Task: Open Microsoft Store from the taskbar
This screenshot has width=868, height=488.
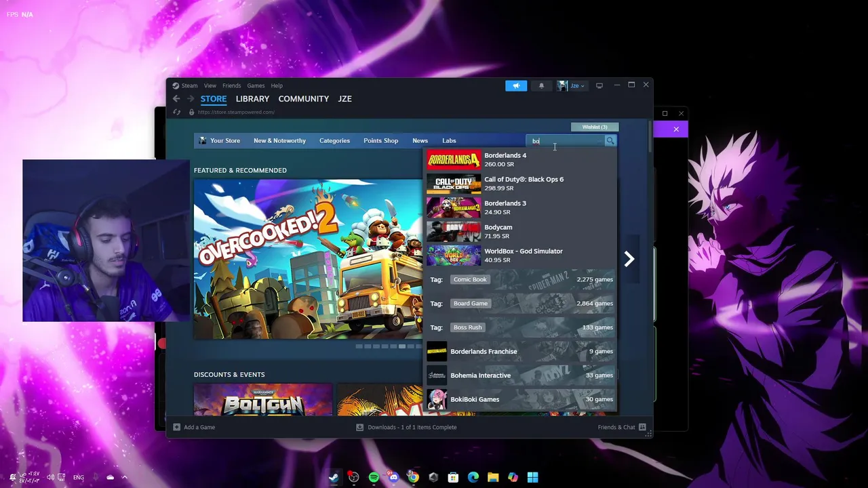Action: coord(453,477)
